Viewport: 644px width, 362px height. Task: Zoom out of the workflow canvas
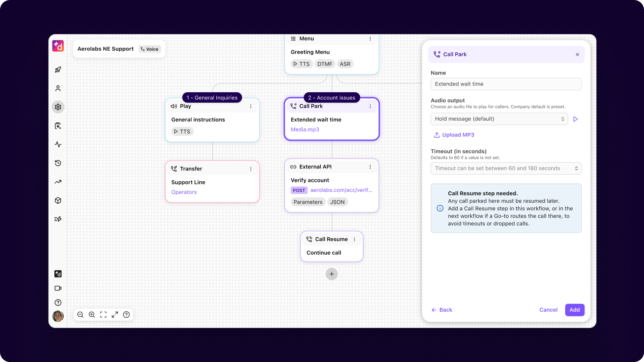80,314
